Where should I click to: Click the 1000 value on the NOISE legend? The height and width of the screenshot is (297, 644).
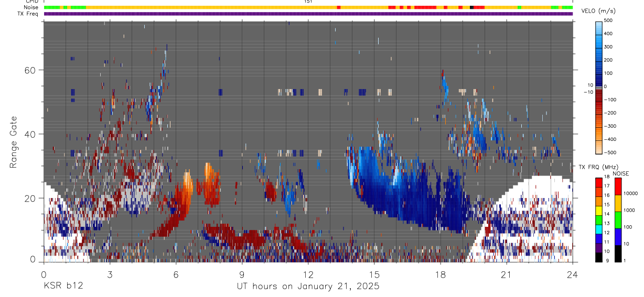pyautogui.click(x=629, y=210)
